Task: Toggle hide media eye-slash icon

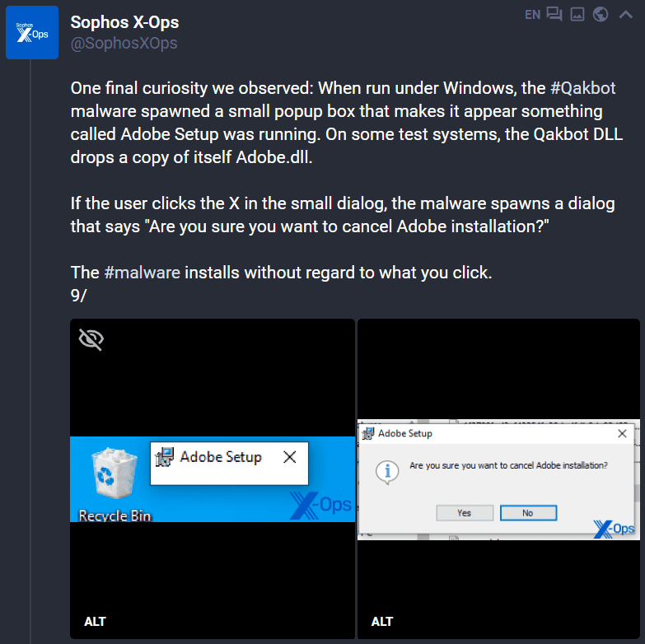Action: pos(91,339)
